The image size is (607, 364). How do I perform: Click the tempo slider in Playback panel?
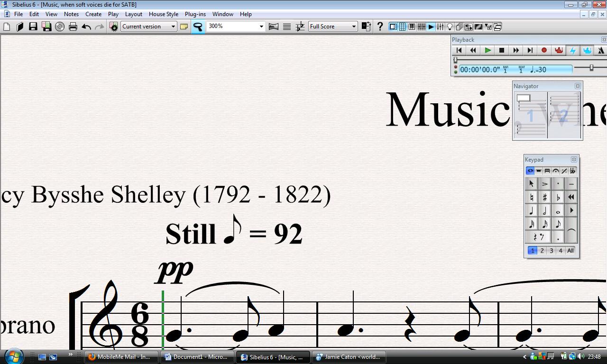click(591, 68)
